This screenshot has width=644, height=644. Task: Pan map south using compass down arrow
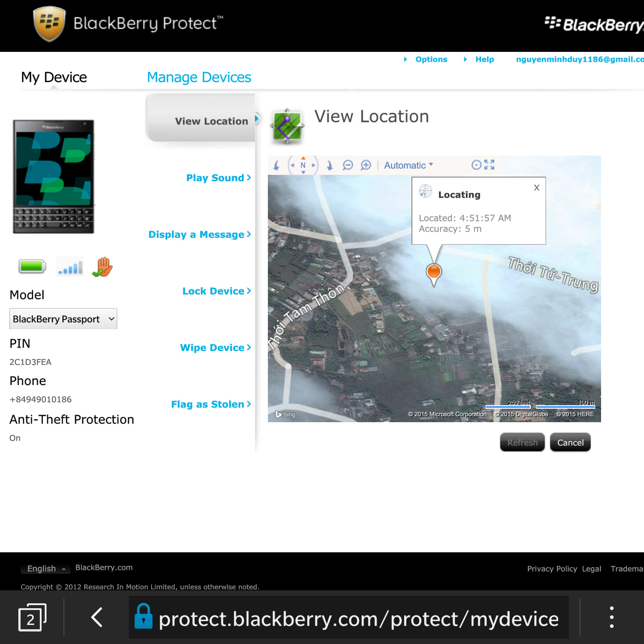coord(303,172)
